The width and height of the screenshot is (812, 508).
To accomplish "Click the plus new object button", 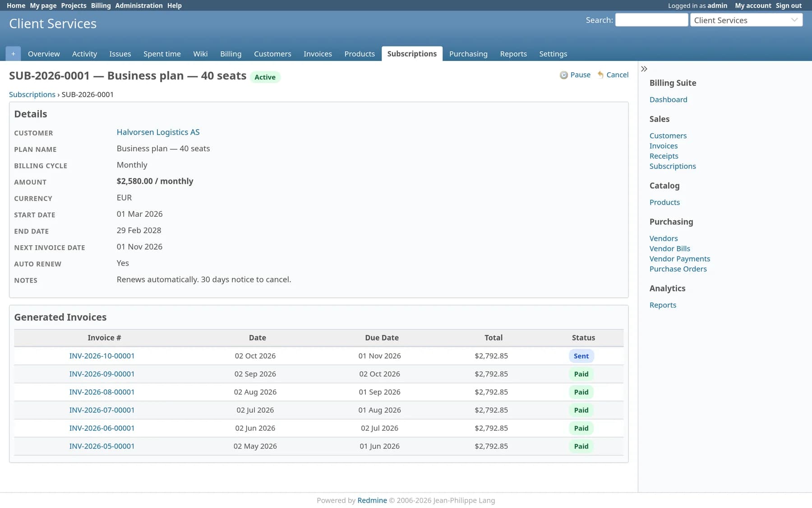I will point(13,54).
